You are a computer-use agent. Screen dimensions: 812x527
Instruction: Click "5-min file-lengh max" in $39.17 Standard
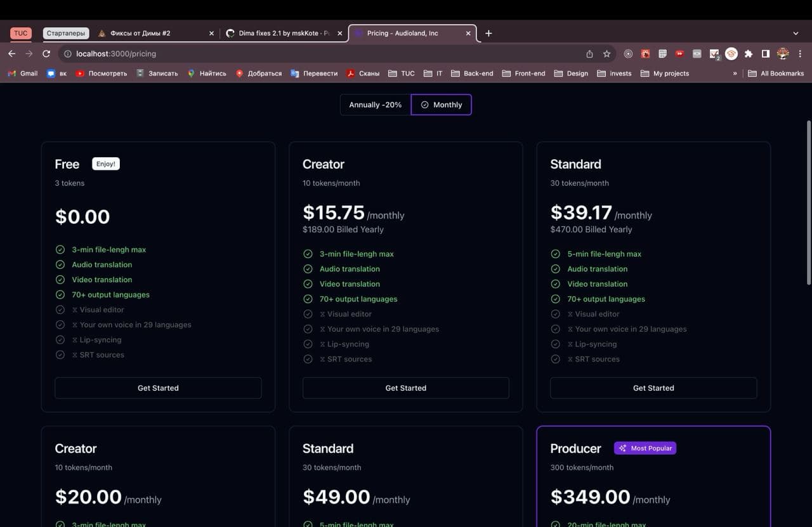point(604,254)
